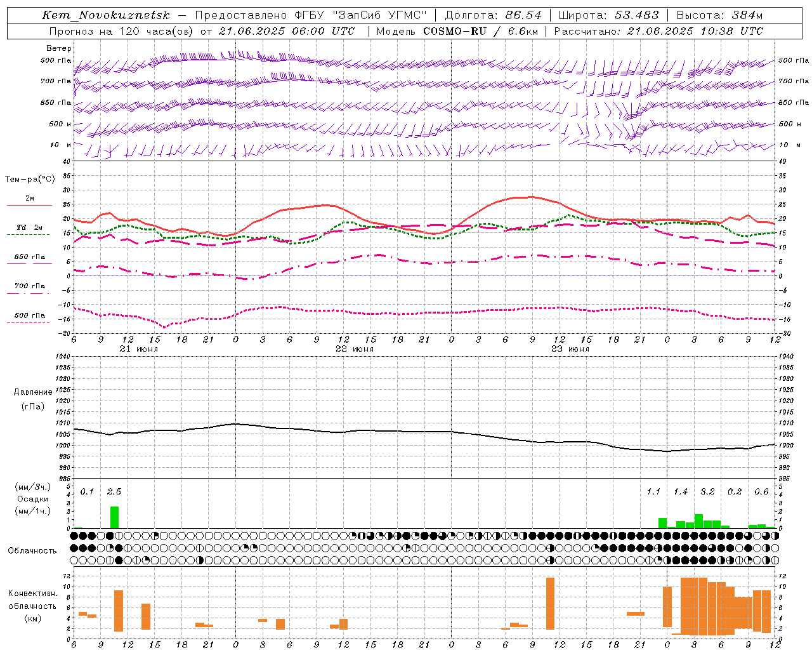Image resolution: width=812 pixels, height=650 pixels.
Task: Click the tall orange convective bar on 23 июня midday
Action: click(550, 603)
